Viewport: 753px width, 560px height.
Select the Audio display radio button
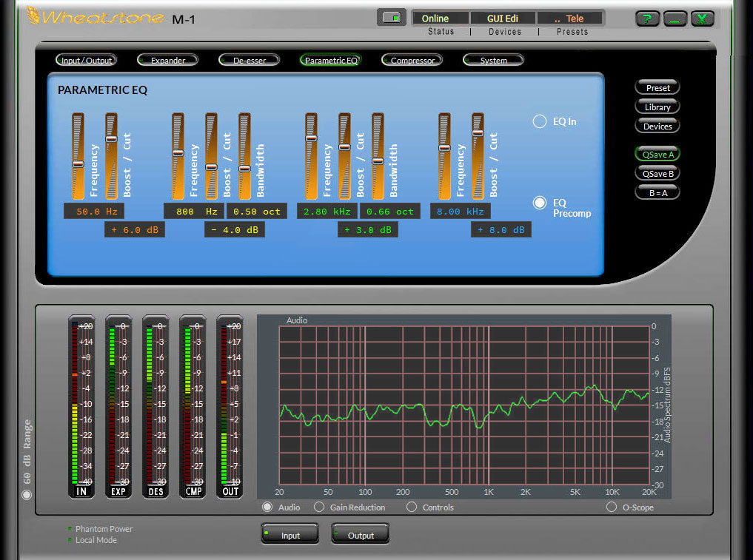(x=267, y=507)
